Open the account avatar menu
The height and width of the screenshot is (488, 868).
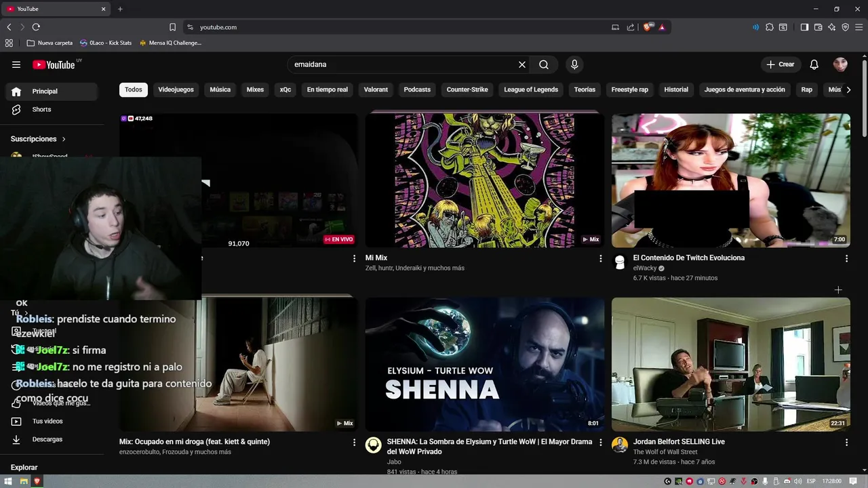840,64
